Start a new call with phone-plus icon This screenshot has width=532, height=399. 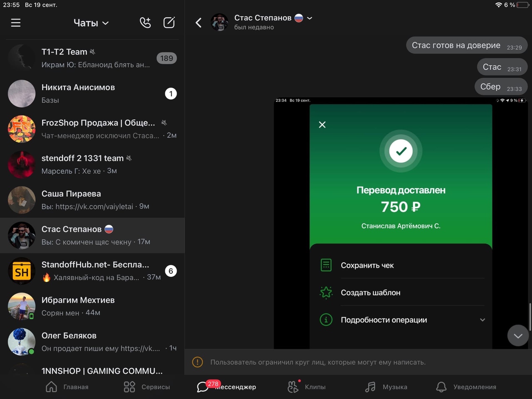pos(145,23)
